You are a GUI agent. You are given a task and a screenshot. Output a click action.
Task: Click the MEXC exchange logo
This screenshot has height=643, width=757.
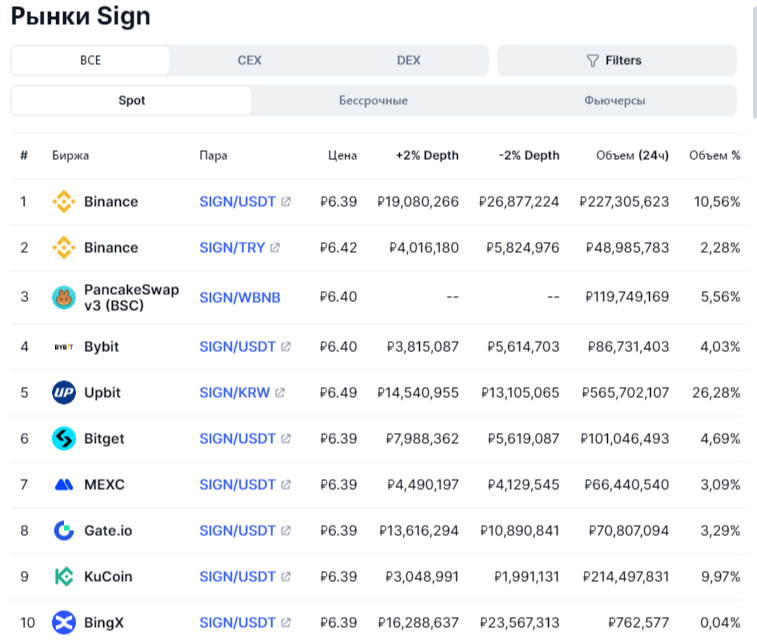[64, 485]
